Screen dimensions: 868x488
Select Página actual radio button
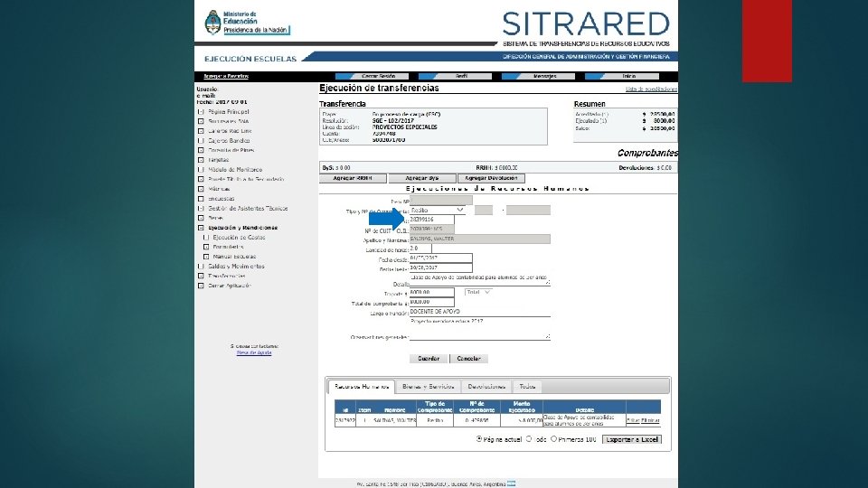479,439
